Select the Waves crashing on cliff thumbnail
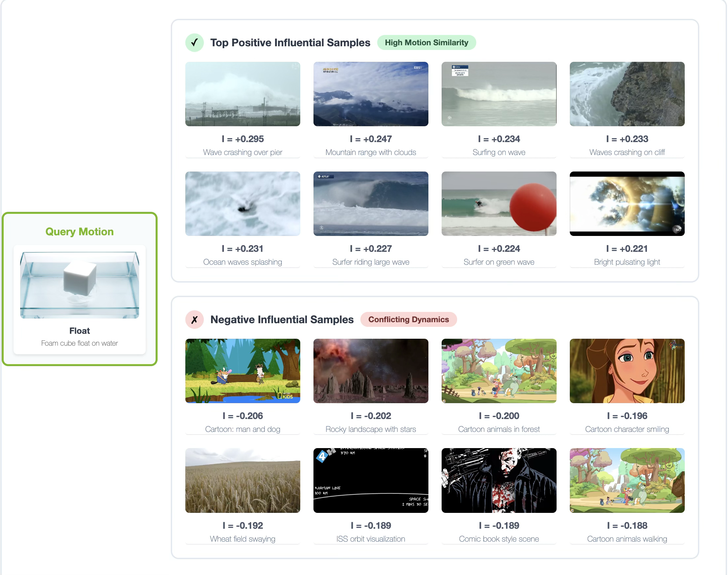The image size is (728, 575). pyautogui.click(x=627, y=94)
